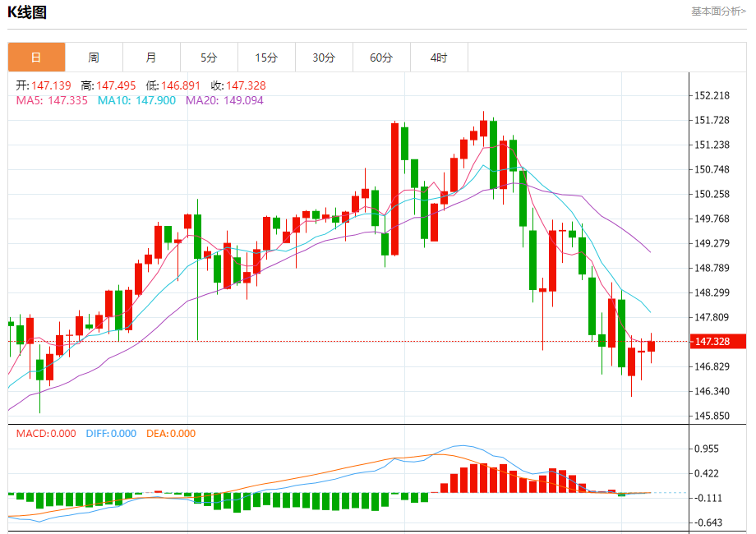Click the 146.340 price axis label
This screenshot has height=534, width=756.
[712, 391]
